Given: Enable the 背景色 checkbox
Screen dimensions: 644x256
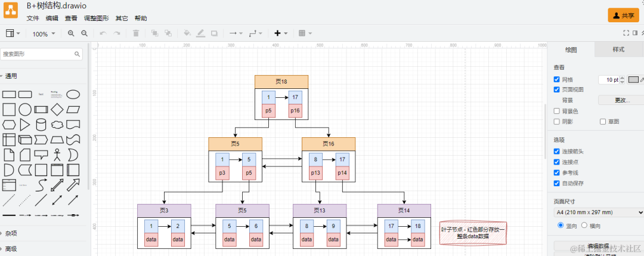Looking at the screenshot, I should tap(556, 111).
